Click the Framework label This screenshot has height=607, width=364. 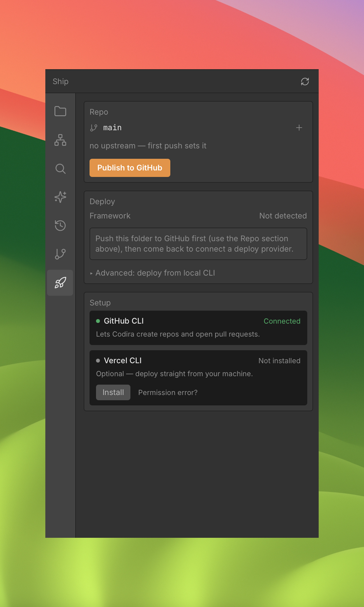[110, 216]
